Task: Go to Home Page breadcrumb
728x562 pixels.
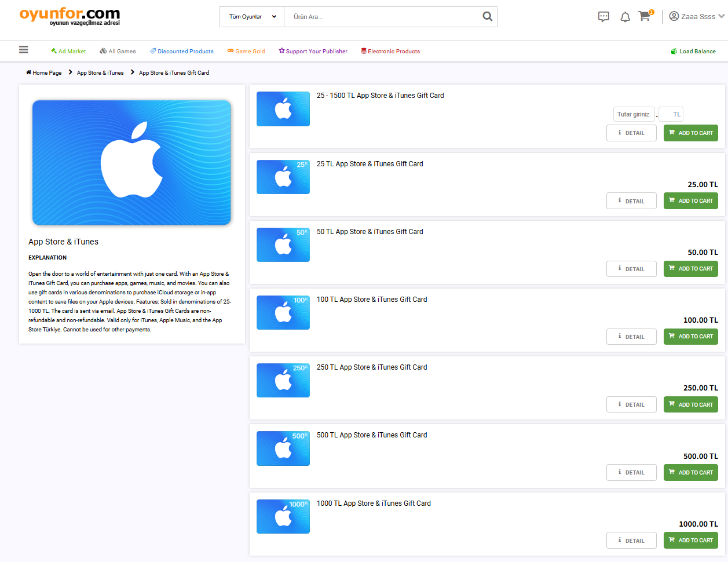Action: click(x=43, y=72)
